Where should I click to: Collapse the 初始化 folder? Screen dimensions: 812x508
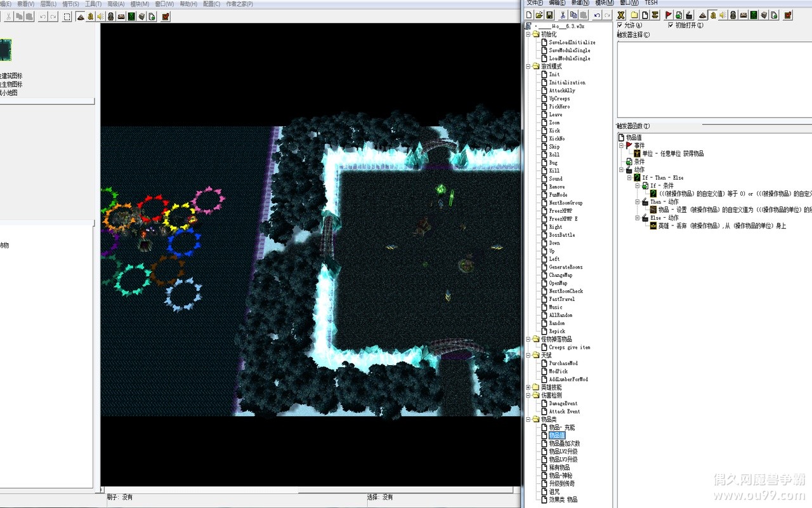tap(528, 34)
